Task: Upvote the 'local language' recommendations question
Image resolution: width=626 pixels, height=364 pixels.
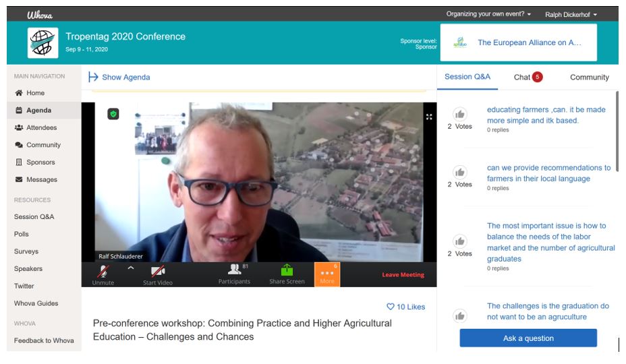Action: [460, 173]
